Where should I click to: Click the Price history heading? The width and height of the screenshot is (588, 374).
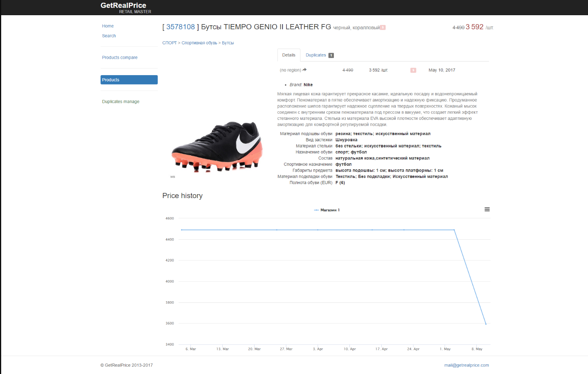click(x=183, y=196)
